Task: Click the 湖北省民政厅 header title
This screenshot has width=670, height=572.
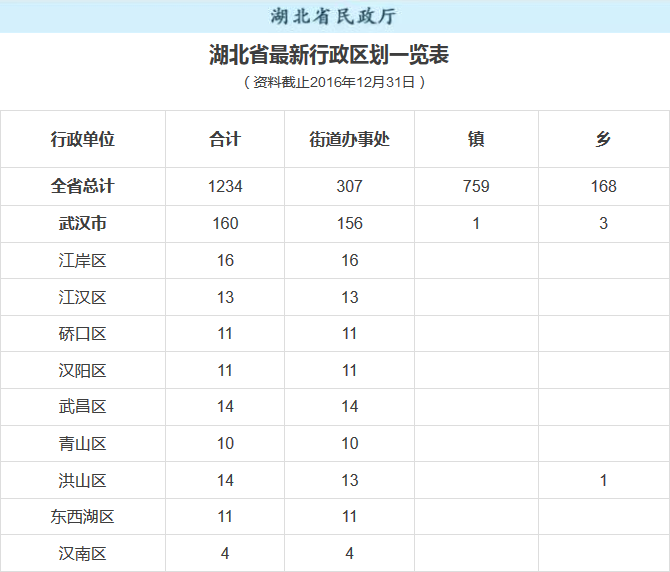Action: click(x=333, y=17)
